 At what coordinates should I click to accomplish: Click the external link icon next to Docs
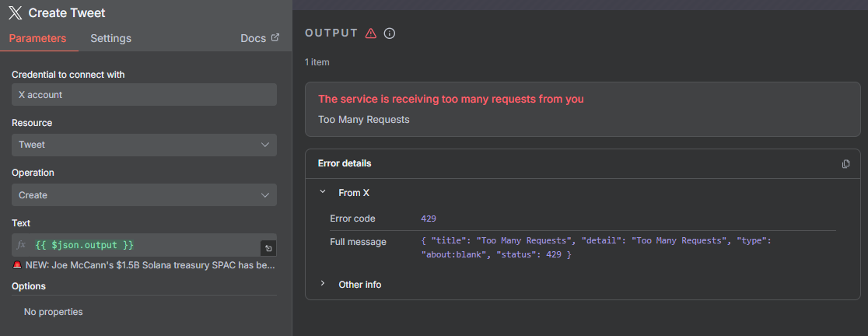(x=275, y=38)
